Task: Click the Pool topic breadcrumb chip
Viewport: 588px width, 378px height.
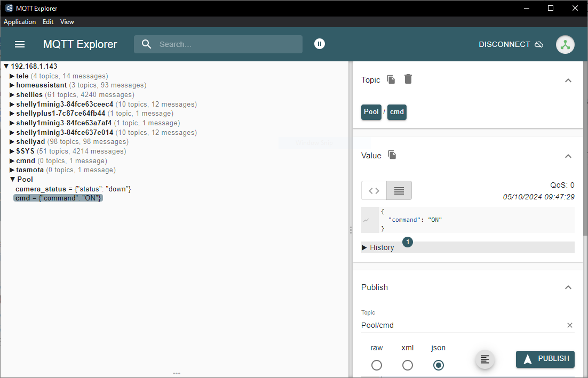Action: [371, 112]
